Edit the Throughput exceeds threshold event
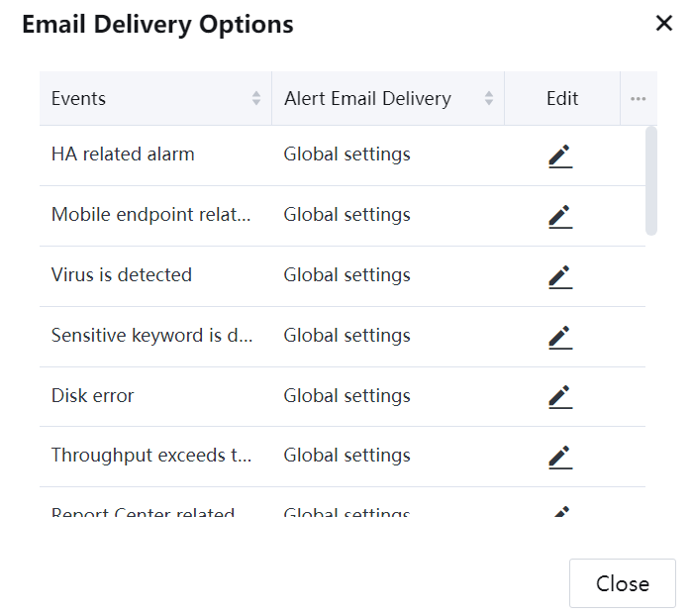This screenshot has width=691, height=616. 560,457
